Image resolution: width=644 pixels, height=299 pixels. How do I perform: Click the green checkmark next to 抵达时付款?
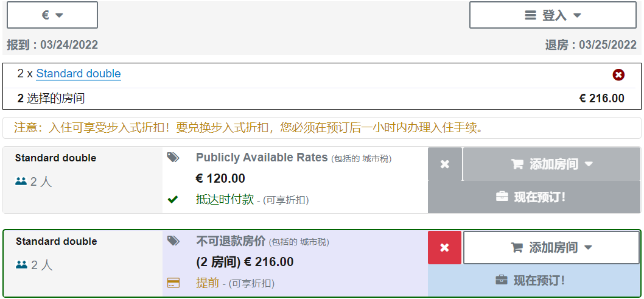[x=173, y=199]
